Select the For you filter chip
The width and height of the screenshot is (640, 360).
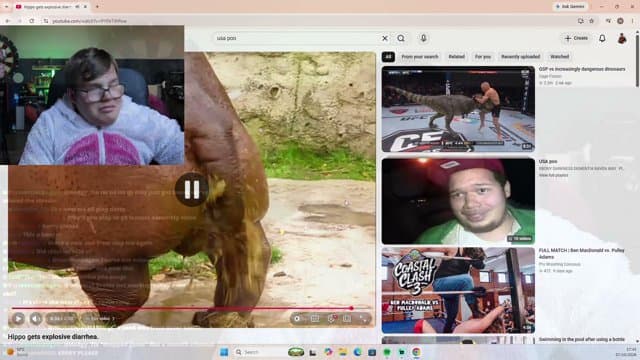(x=483, y=57)
